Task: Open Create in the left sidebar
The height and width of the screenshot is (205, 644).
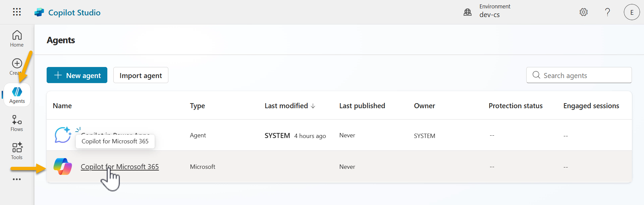Action: (17, 67)
